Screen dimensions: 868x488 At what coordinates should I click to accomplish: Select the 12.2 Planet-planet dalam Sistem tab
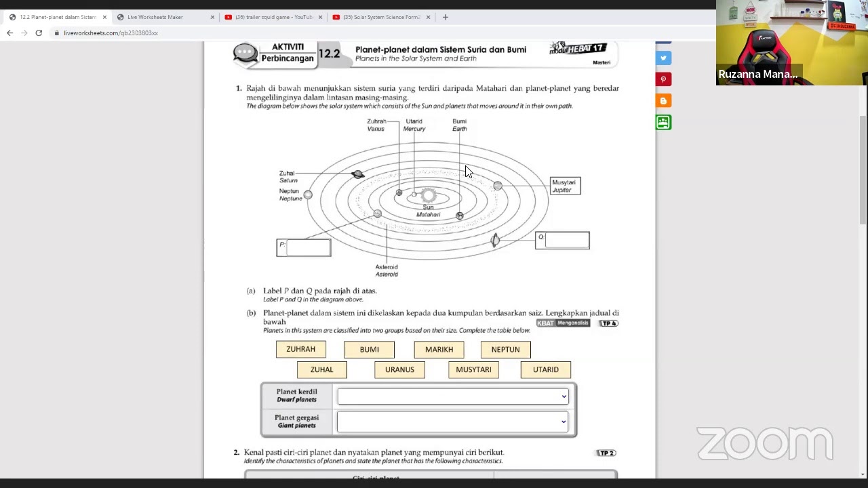pos(57,17)
